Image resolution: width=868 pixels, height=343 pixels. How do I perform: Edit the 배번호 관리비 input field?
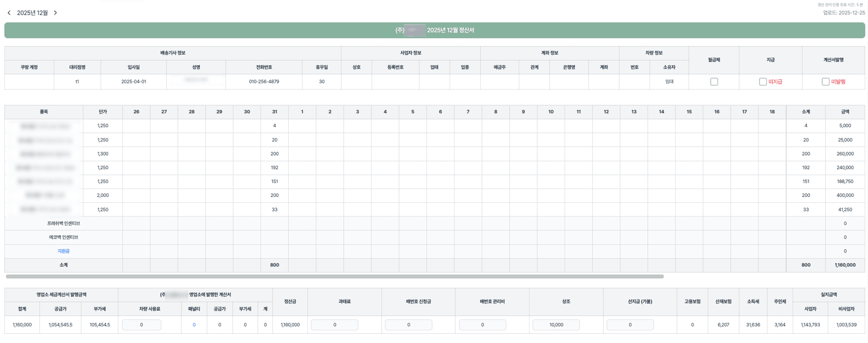(x=482, y=325)
